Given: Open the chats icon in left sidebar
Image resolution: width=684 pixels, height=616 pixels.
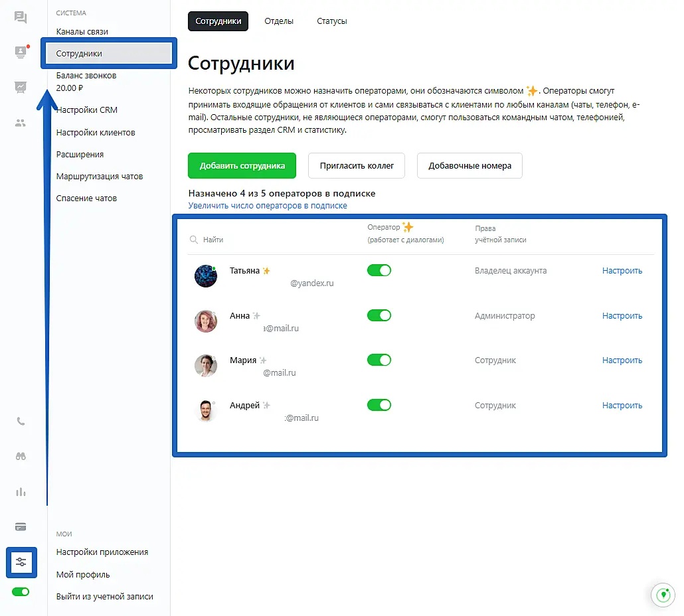Looking at the screenshot, I should pyautogui.click(x=21, y=18).
